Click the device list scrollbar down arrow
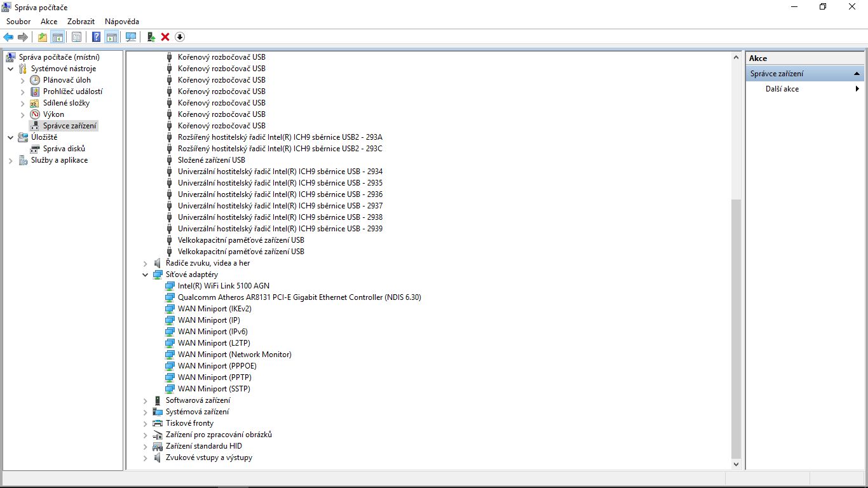 point(736,464)
